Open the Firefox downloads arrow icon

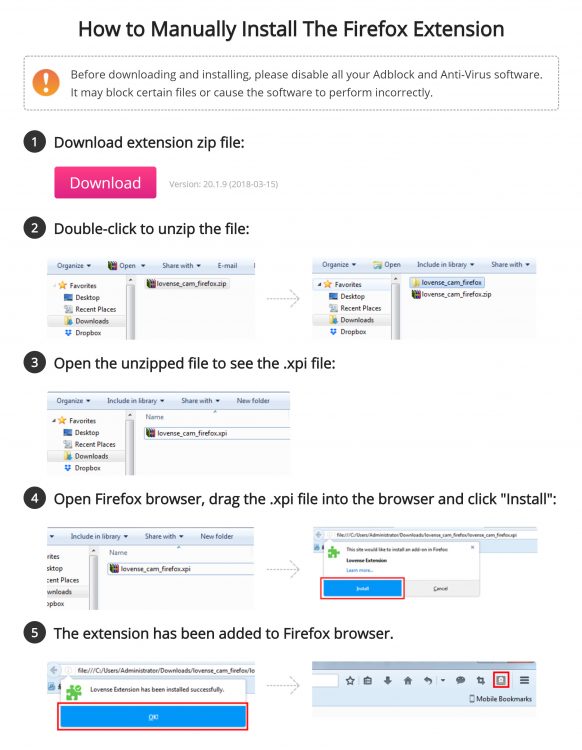[x=387, y=680]
